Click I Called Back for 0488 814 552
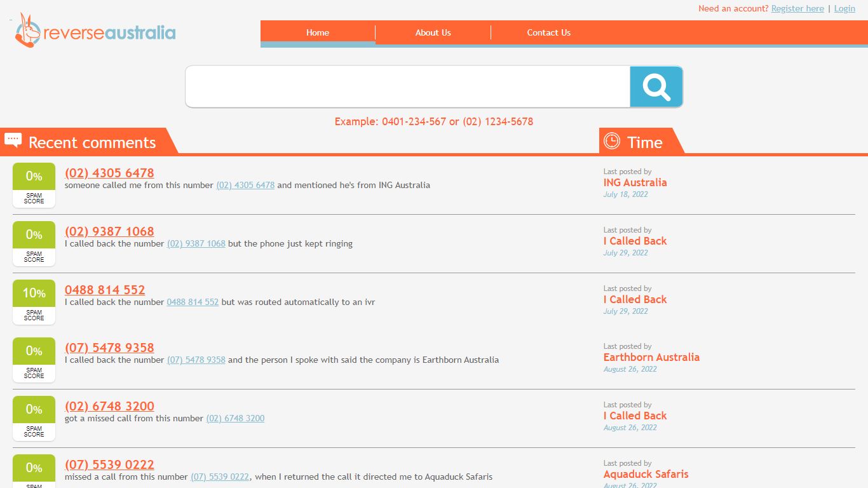Viewport: 868px width, 488px height. [x=635, y=299]
